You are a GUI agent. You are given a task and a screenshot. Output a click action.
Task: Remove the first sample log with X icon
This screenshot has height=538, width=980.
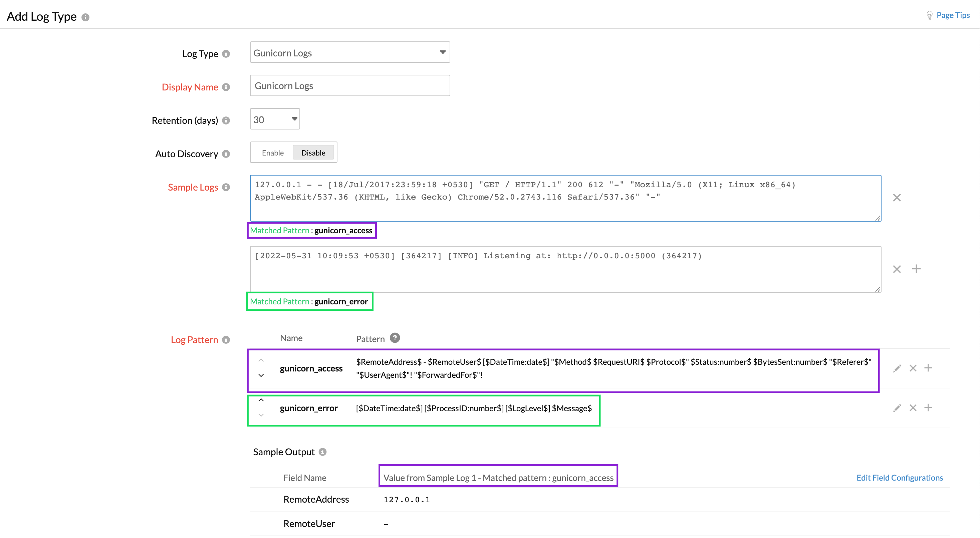point(897,198)
